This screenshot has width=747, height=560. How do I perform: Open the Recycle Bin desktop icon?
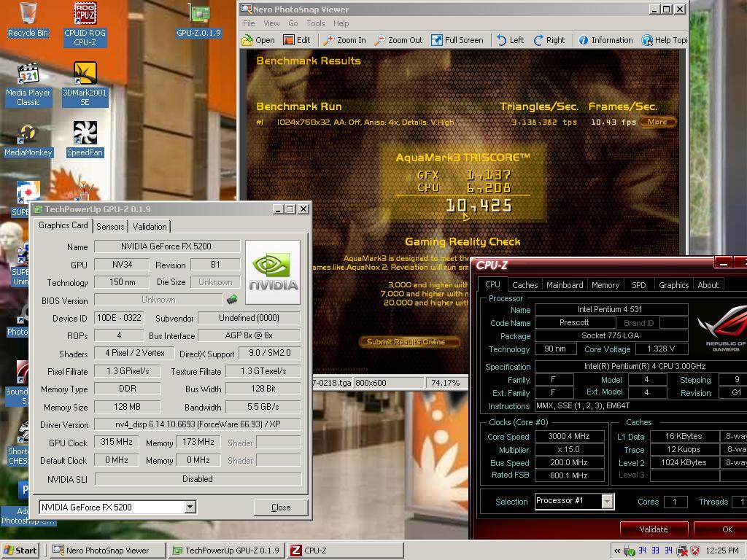click(x=28, y=20)
